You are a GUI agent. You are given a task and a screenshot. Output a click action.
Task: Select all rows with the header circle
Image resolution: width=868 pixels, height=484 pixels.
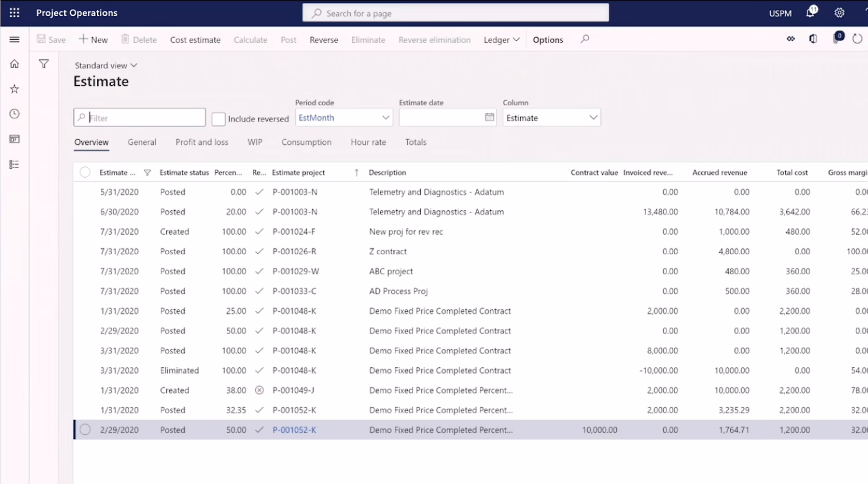tap(85, 172)
